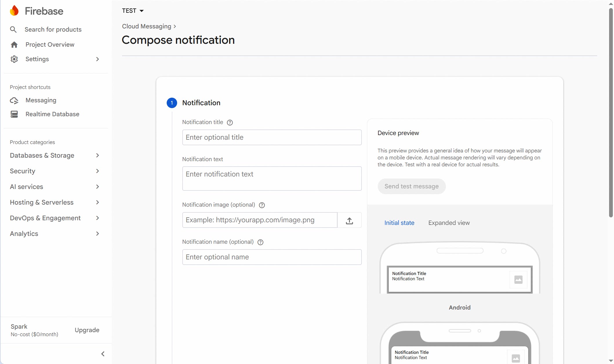This screenshot has width=614, height=364.
Task: Open Notification image help icon
Action: 262,205
